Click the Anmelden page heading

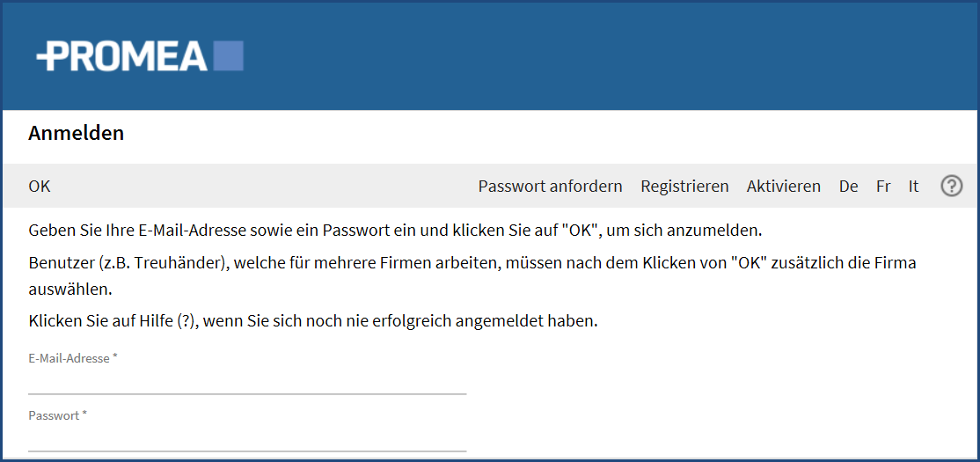[77, 133]
